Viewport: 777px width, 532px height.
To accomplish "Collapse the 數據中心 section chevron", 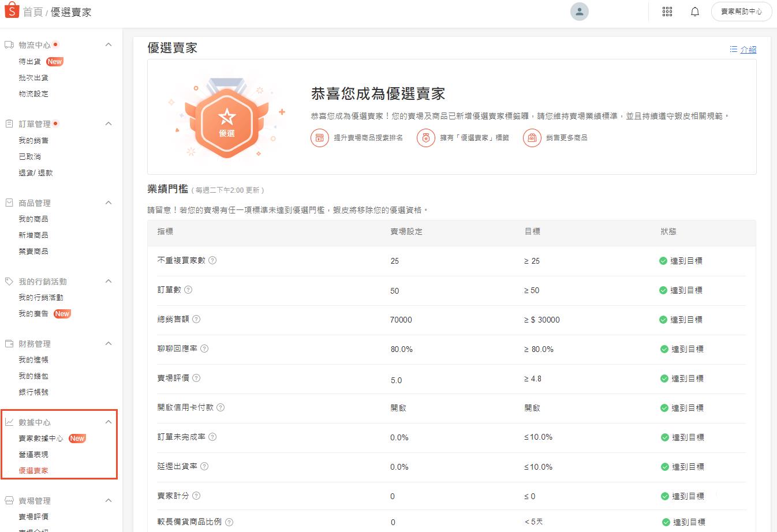I will 108,422.
